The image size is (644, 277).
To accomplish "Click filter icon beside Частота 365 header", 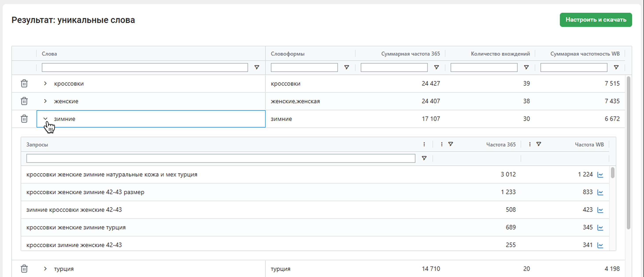I will 450,144.
